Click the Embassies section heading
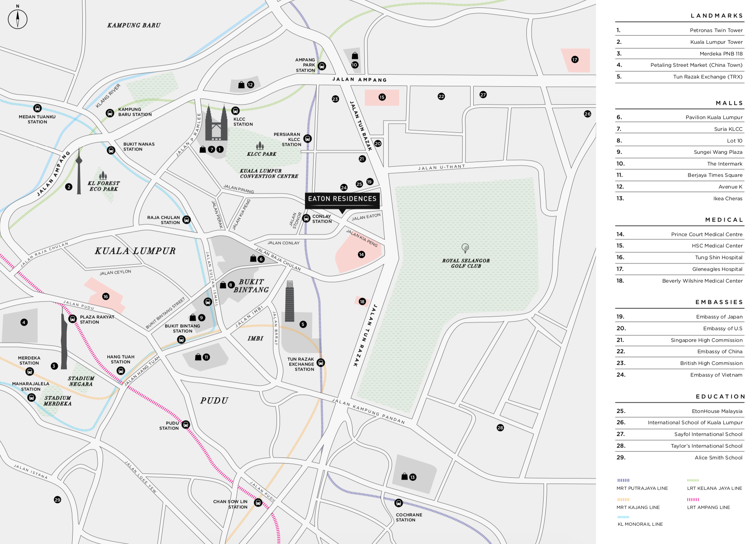756x544 pixels. 719,302
